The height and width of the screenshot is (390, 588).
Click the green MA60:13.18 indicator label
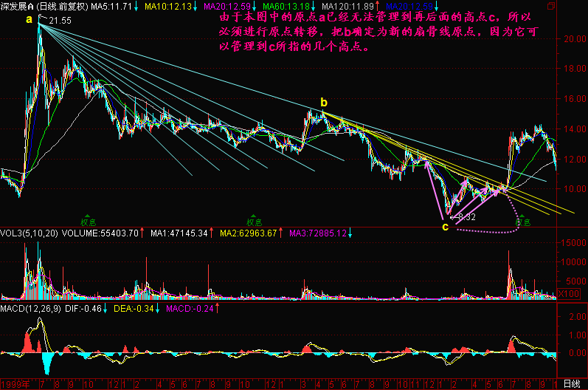click(x=286, y=7)
